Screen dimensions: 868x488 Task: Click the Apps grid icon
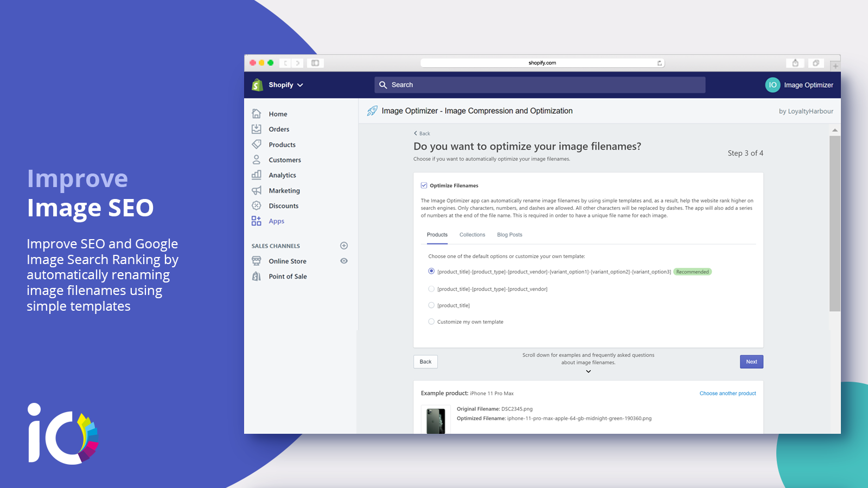pyautogui.click(x=257, y=221)
